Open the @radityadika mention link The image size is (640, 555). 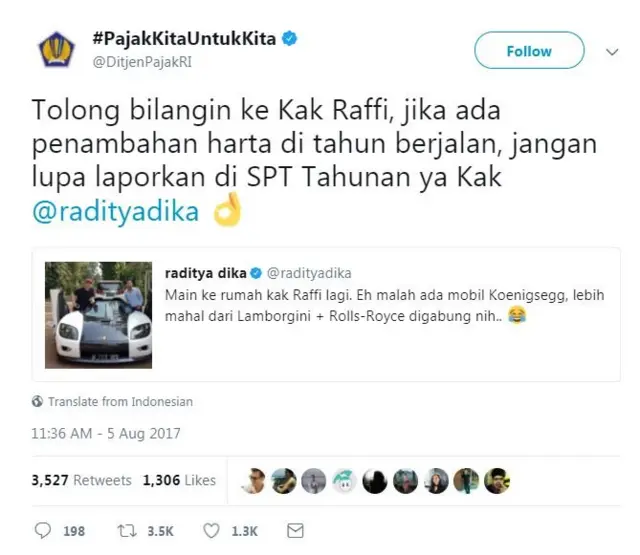coord(116,212)
